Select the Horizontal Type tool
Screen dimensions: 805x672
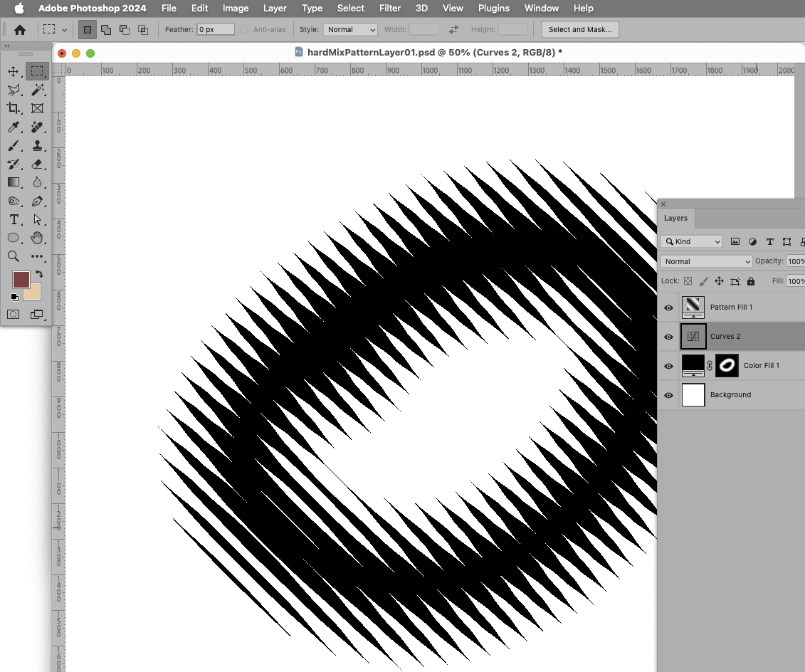[x=13, y=220]
